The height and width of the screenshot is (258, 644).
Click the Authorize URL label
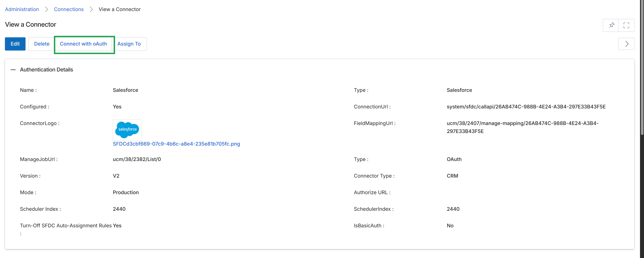(x=372, y=192)
